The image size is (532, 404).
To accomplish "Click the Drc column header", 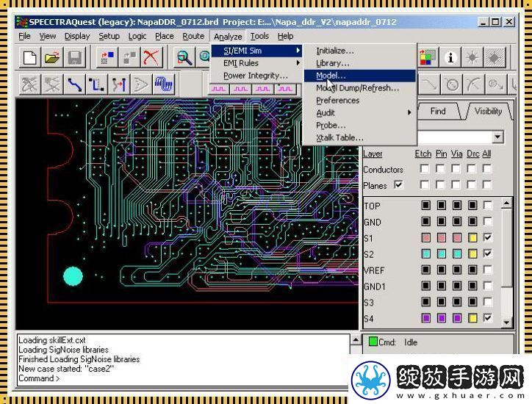I will coord(473,154).
